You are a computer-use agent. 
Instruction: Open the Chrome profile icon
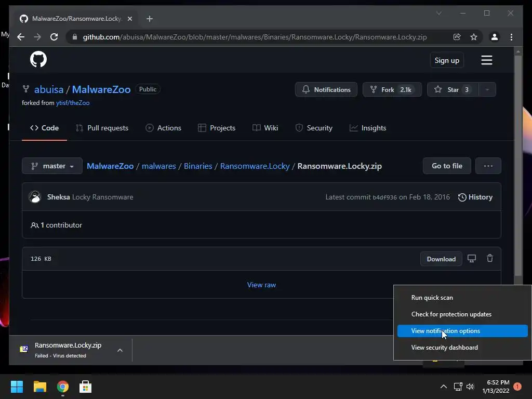point(495,37)
